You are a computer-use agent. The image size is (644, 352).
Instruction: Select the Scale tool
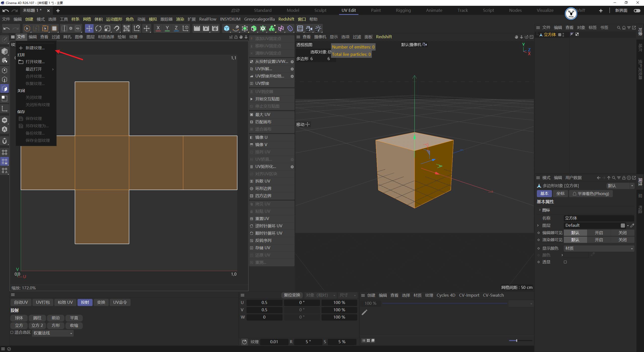[x=107, y=28]
